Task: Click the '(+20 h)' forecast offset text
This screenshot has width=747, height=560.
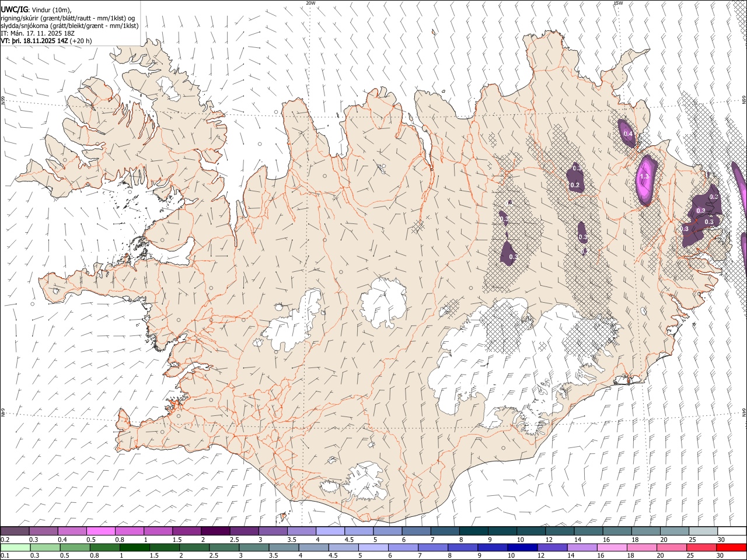Action: (x=81, y=41)
